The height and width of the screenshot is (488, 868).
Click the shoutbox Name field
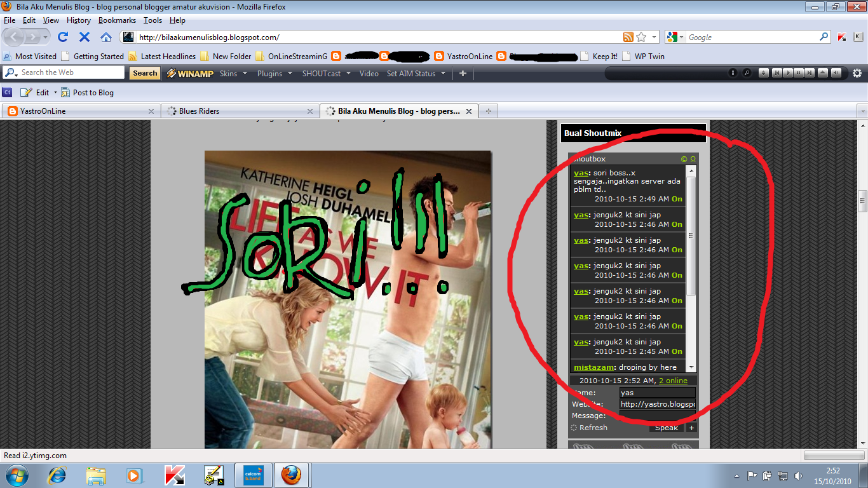tap(658, 393)
